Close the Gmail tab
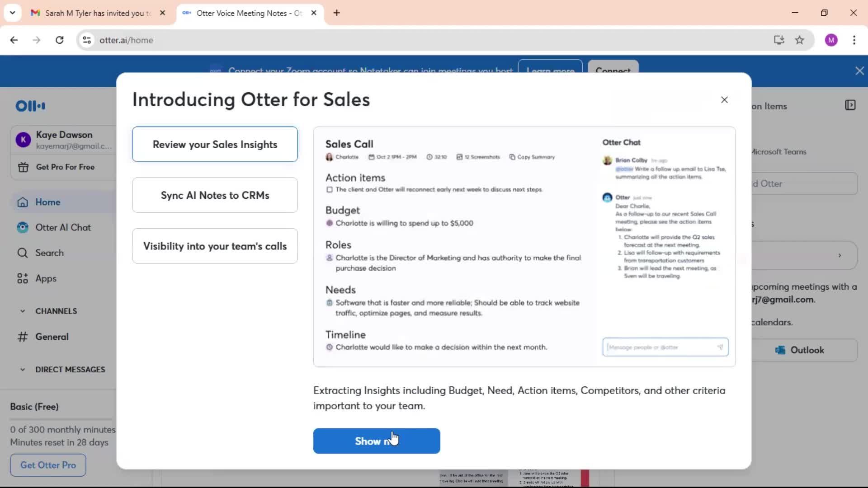868x488 pixels. coord(163,13)
